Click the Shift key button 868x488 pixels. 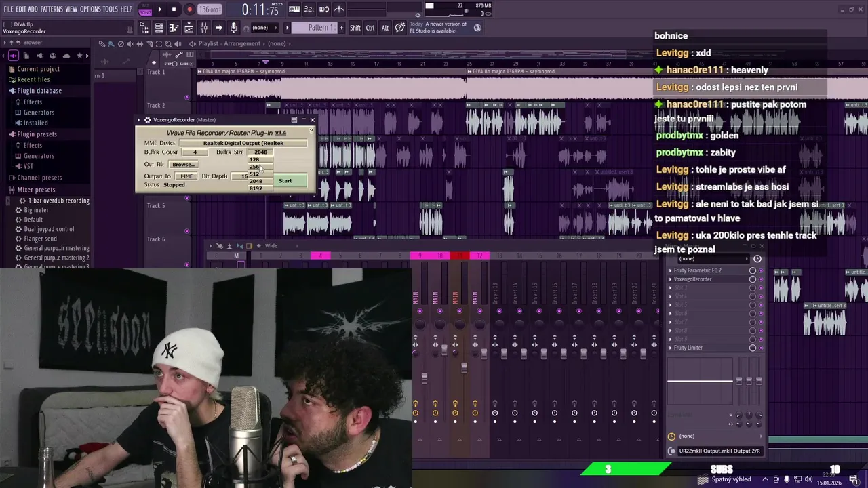355,28
